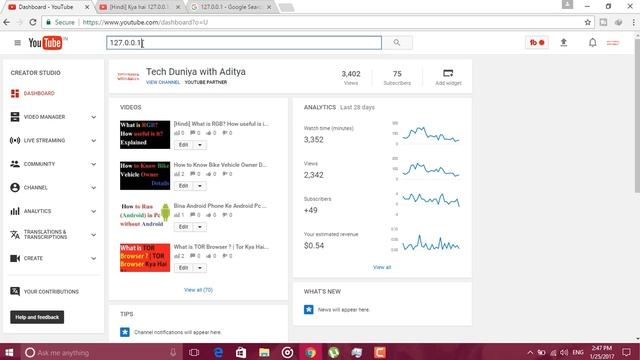The image size is (640, 360).
Task: Switch to the 127.0.0.1 Google Search tab
Action: tap(232, 7)
